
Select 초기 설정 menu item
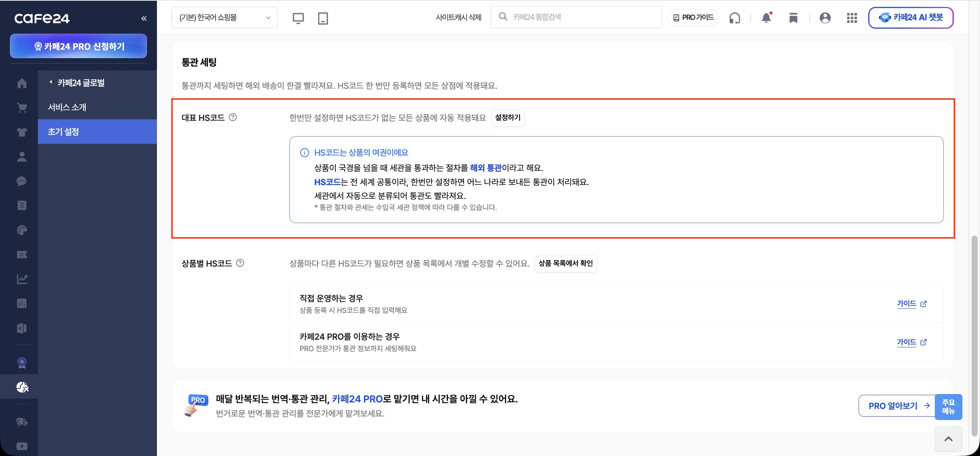(97, 132)
